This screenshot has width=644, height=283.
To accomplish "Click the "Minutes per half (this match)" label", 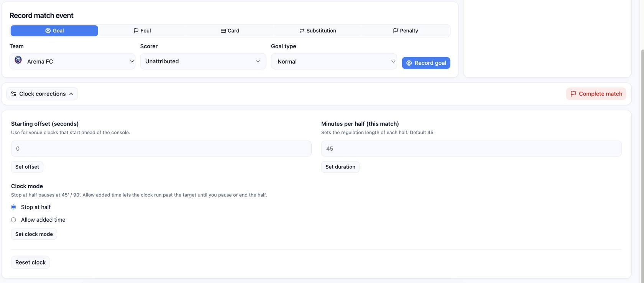I will pyautogui.click(x=360, y=124).
